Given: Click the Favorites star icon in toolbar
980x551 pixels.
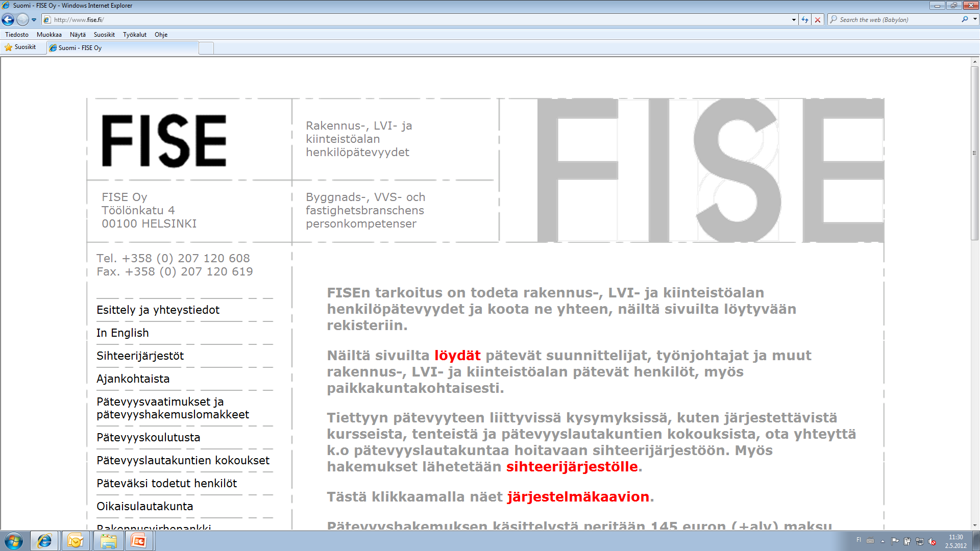Looking at the screenshot, I should (x=8, y=47).
